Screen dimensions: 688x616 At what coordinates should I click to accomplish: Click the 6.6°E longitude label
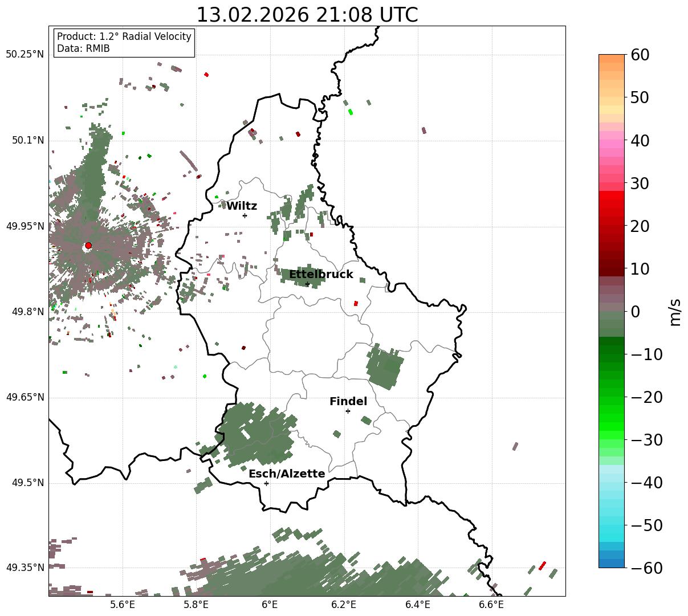pos(491,605)
